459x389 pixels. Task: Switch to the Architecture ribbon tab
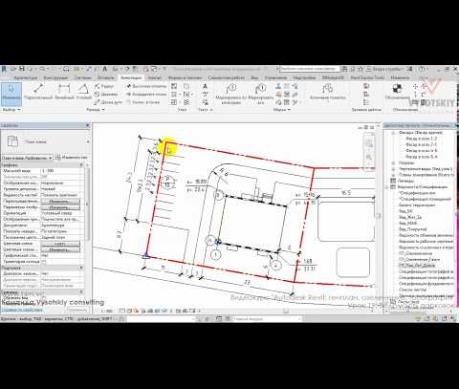[26, 78]
